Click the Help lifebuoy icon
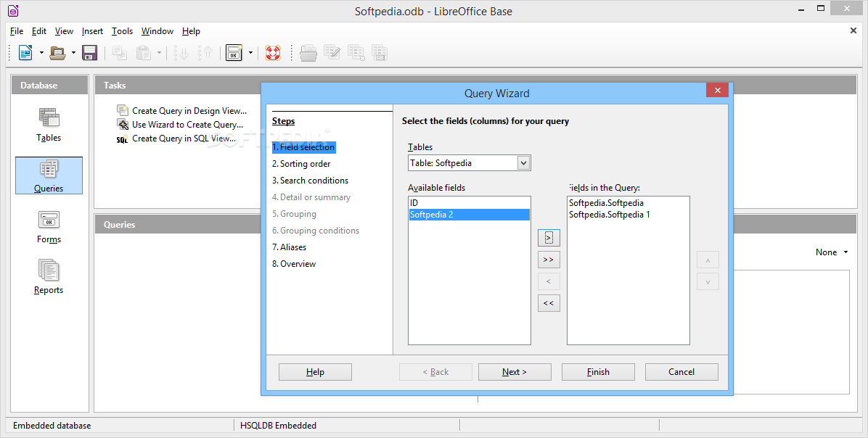Viewport: 868px width, 438px height. pyautogui.click(x=273, y=53)
